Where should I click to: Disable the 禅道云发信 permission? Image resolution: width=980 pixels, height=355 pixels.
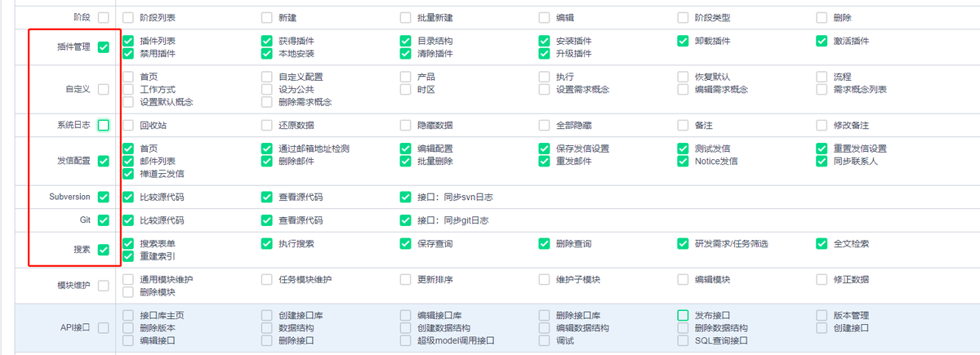pyautogui.click(x=128, y=174)
